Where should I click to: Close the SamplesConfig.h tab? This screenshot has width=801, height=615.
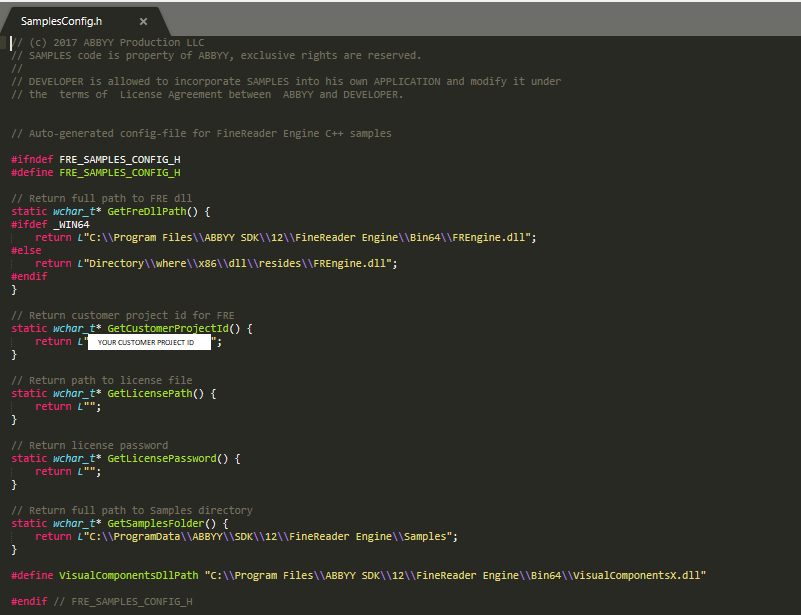tap(143, 21)
